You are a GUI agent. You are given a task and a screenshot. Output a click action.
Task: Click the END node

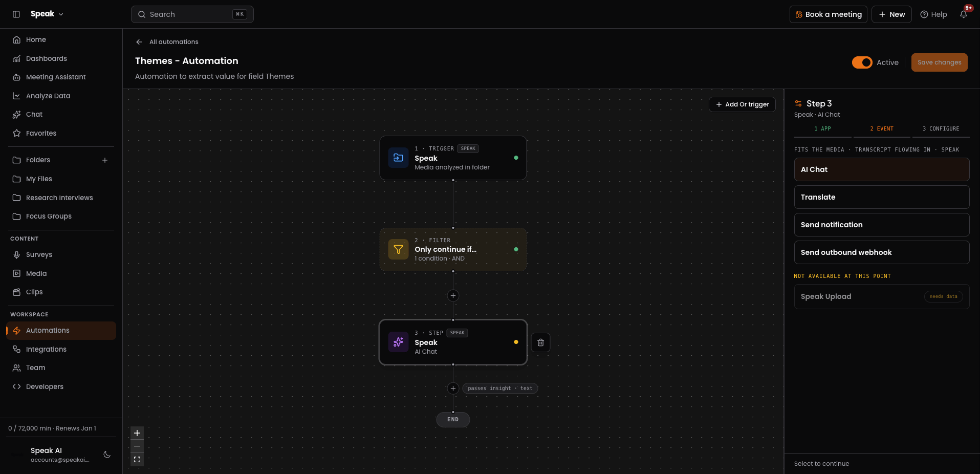point(453,419)
